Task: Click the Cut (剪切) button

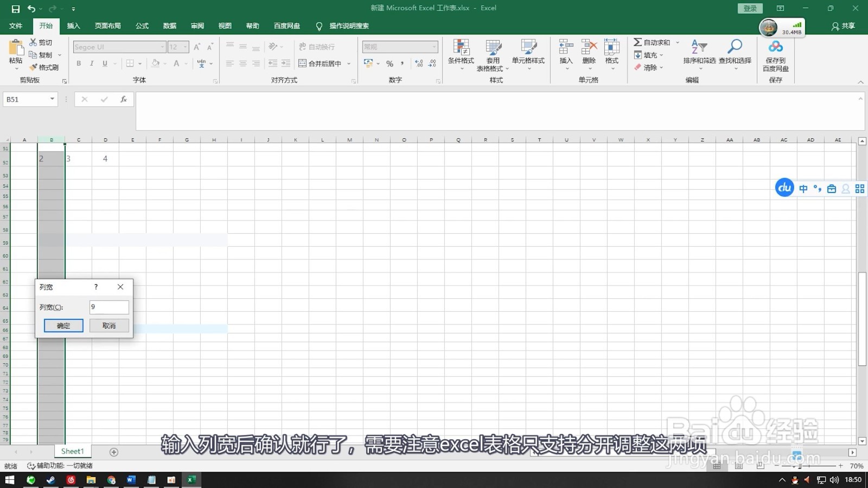Action: [x=41, y=42]
